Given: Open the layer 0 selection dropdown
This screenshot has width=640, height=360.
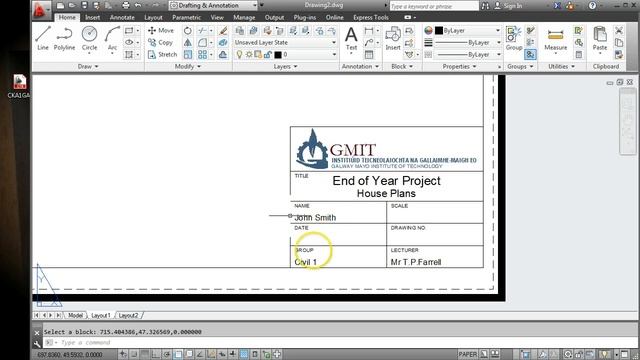Looking at the screenshot, I should (285, 54).
